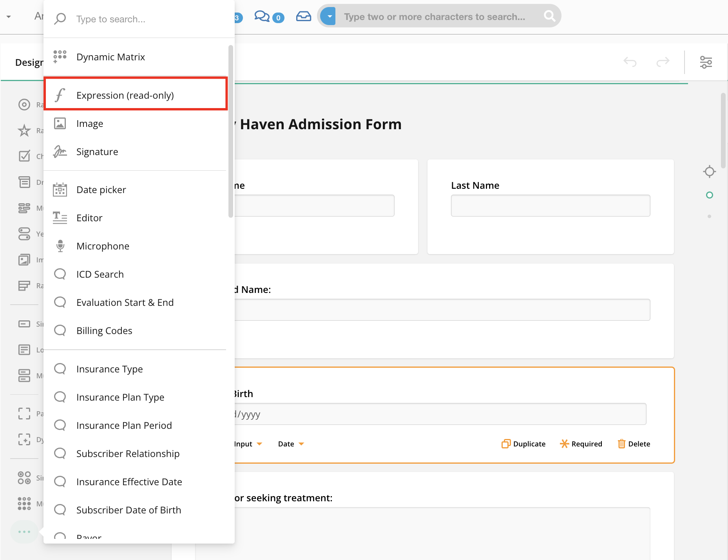The width and height of the screenshot is (728, 560).
Task: Choose the Signature element
Action: tap(97, 152)
